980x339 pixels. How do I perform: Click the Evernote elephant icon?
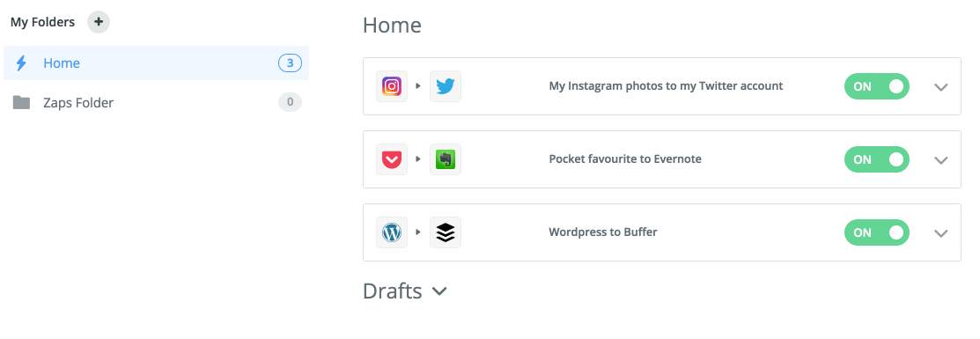pyautogui.click(x=446, y=159)
